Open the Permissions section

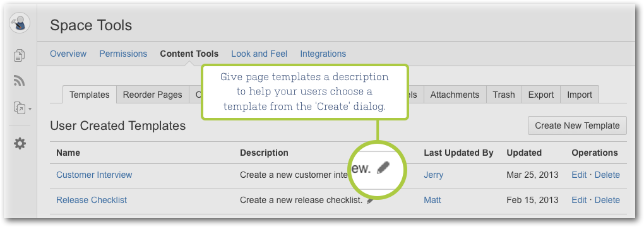coord(123,54)
